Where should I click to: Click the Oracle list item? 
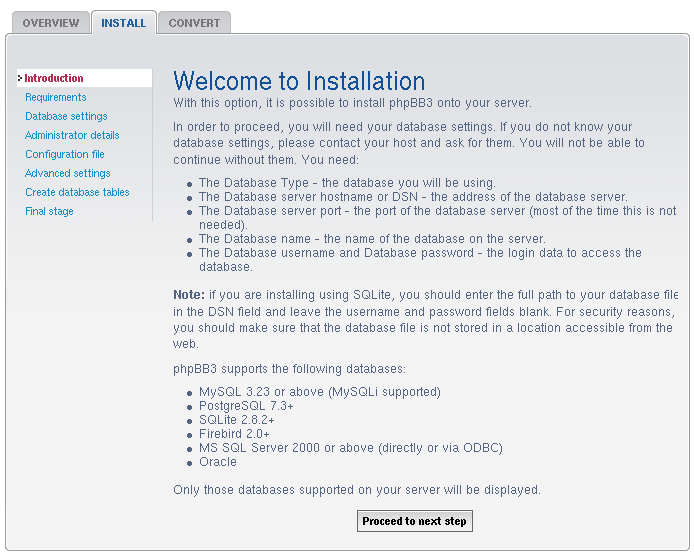[218, 462]
